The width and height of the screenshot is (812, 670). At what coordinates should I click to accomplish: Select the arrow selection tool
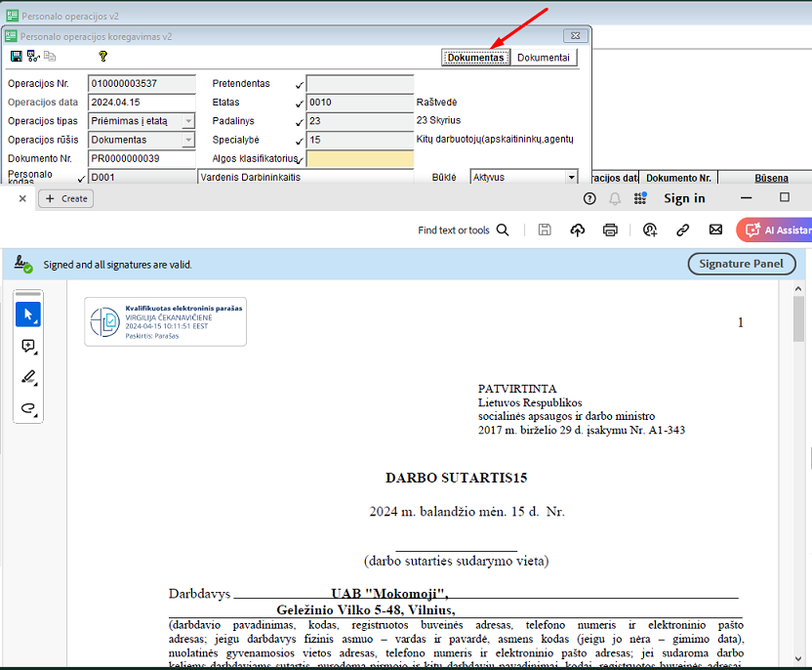click(28, 314)
